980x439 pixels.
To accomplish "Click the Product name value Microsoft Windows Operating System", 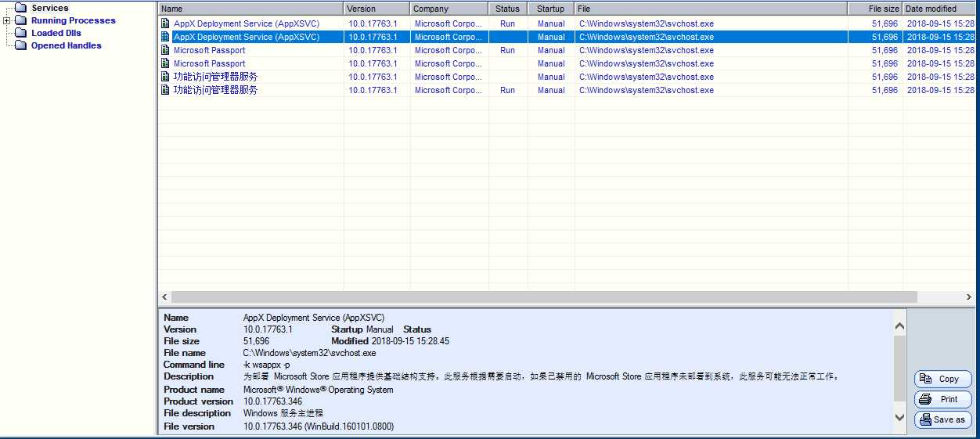I will [x=319, y=390].
